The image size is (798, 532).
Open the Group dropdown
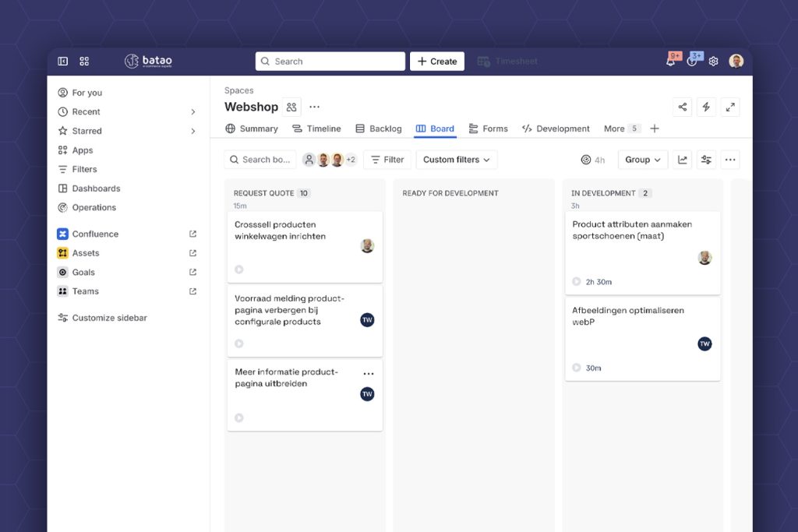click(642, 160)
